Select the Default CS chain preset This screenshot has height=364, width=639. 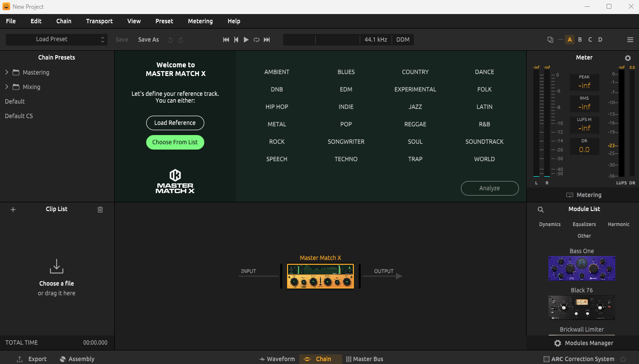pyautogui.click(x=19, y=116)
